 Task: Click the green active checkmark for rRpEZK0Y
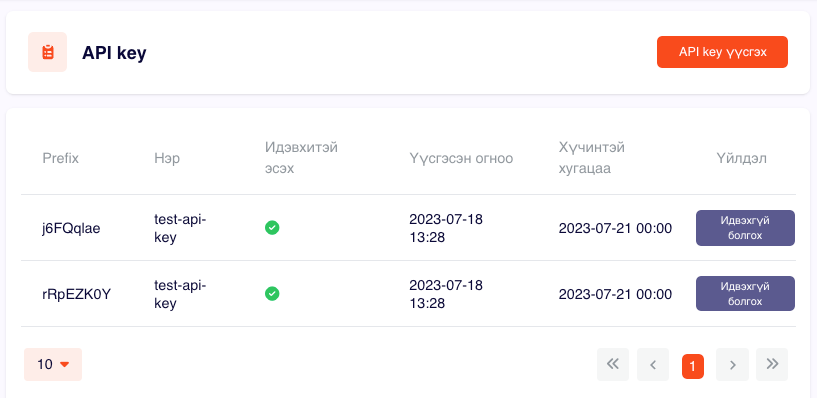click(x=272, y=294)
